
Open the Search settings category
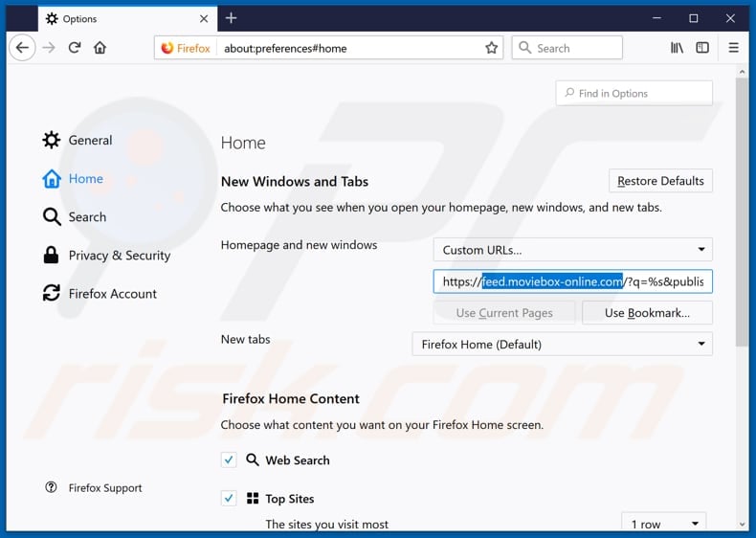75,216
